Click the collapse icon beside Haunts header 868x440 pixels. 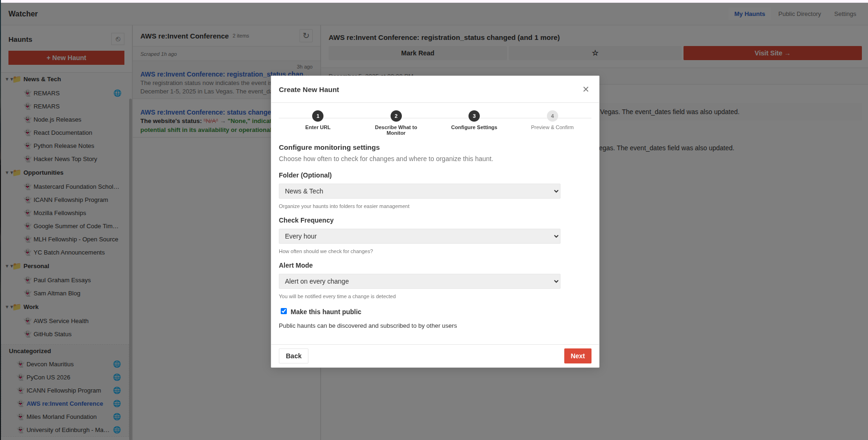(118, 39)
